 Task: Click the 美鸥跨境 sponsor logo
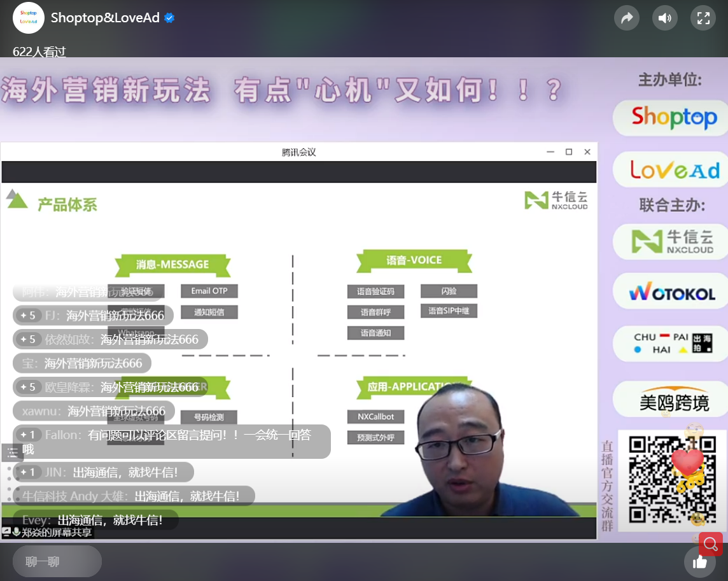(674, 400)
